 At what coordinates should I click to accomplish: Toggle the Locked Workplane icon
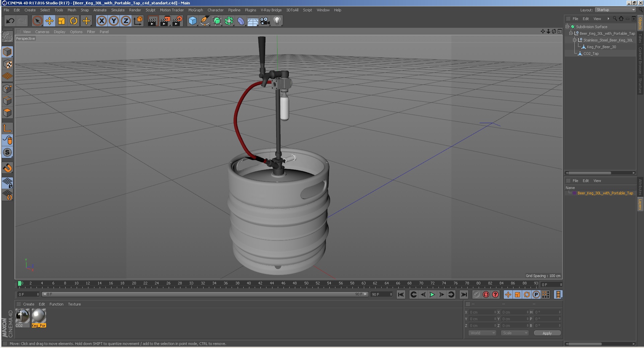[7, 183]
